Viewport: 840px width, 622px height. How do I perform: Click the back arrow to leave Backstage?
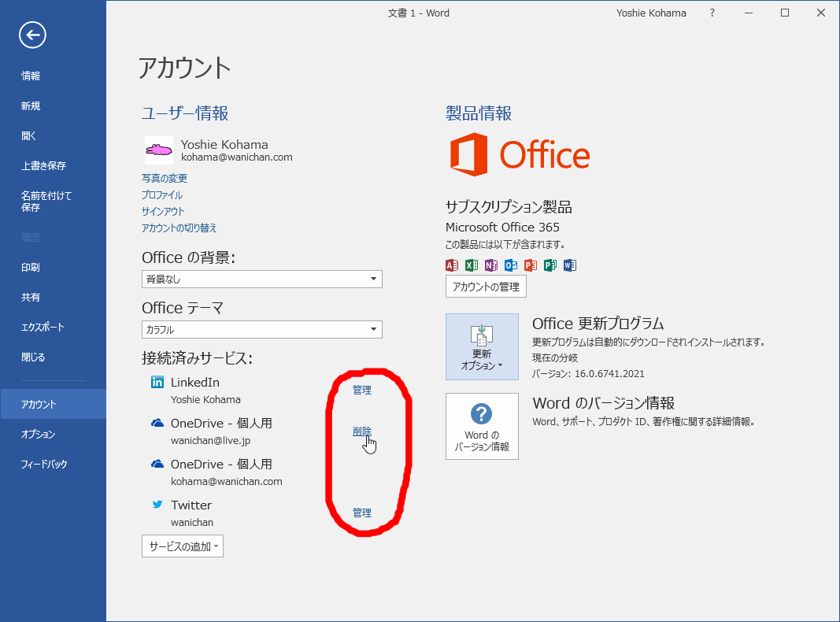click(33, 35)
